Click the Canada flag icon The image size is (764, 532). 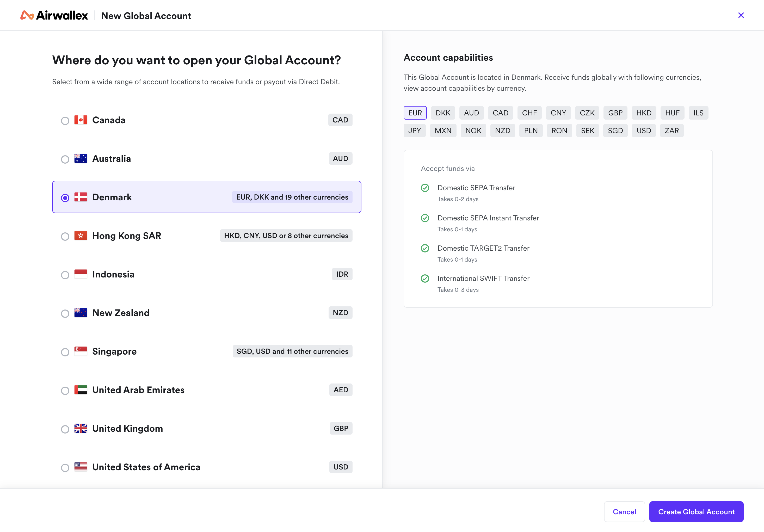coord(81,120)
